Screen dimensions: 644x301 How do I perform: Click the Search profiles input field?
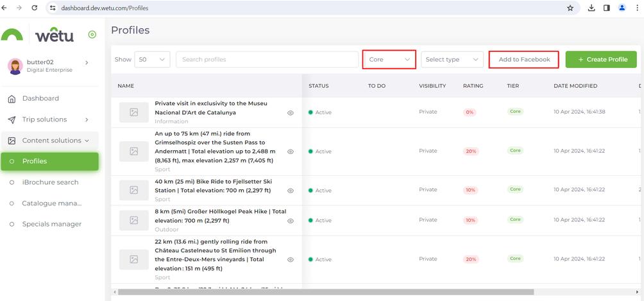tap(267, 60)
